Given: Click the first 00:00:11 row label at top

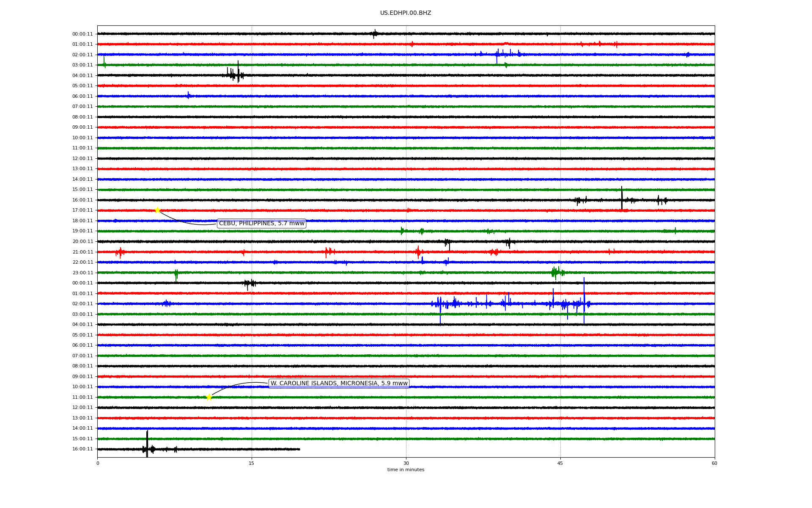Looking at the screenshot, I should [x=82, y=34].
